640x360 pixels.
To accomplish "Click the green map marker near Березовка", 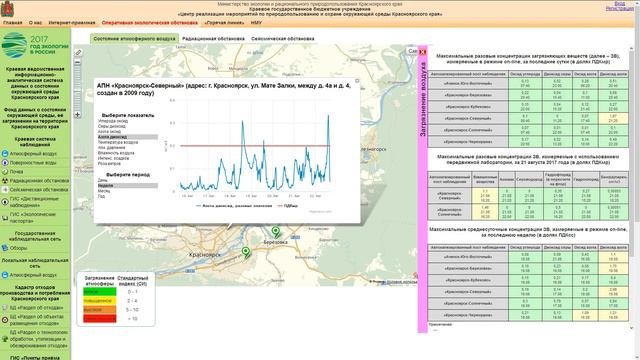I will click(276, 232).
